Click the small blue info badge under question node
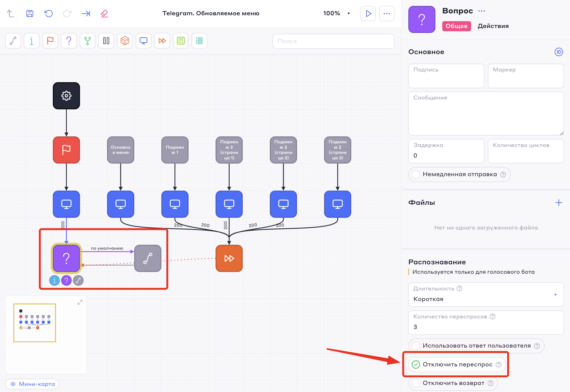The height and width of the screenshot is (392, 570). (x=54, y=281)
